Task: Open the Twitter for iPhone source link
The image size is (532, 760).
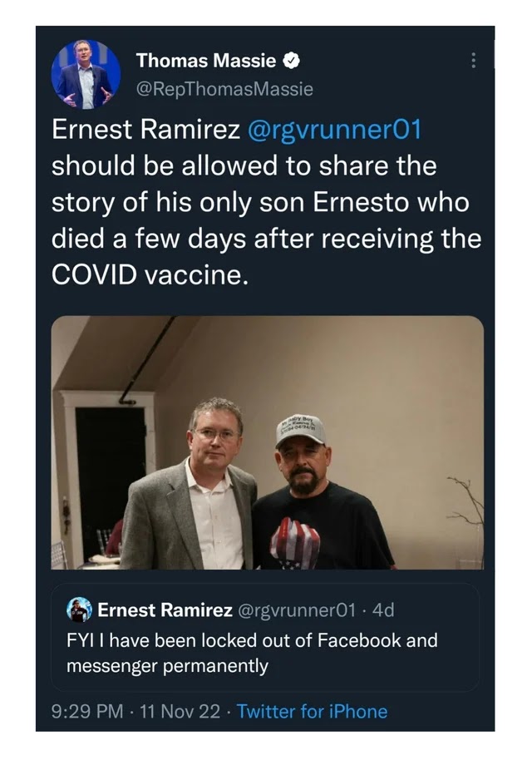Action: click(312, 711)
